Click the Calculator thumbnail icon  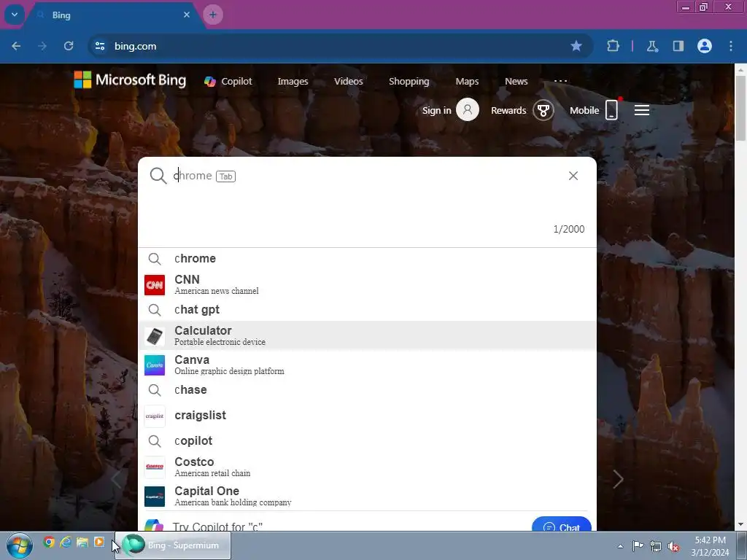155,335
